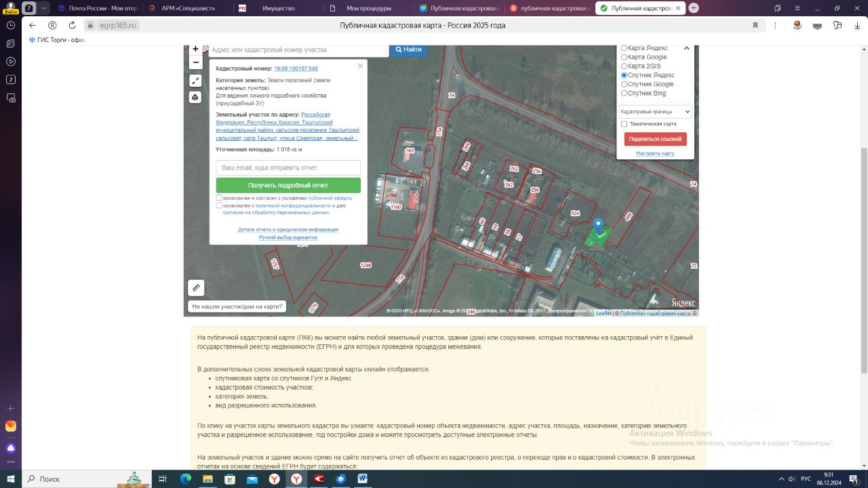Open Mail app from taskbar
Image resolution: width=868 pixels, height=488 pixels.
(252, 479)
